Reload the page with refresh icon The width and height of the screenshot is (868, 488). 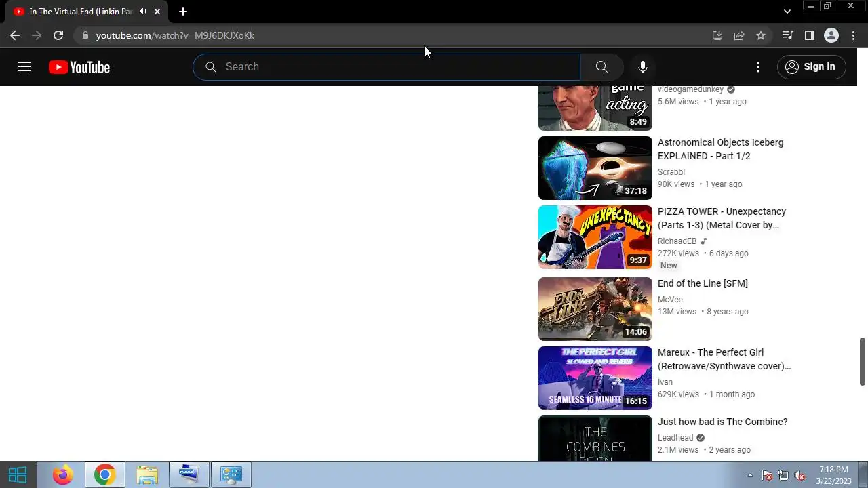(58, 35)
